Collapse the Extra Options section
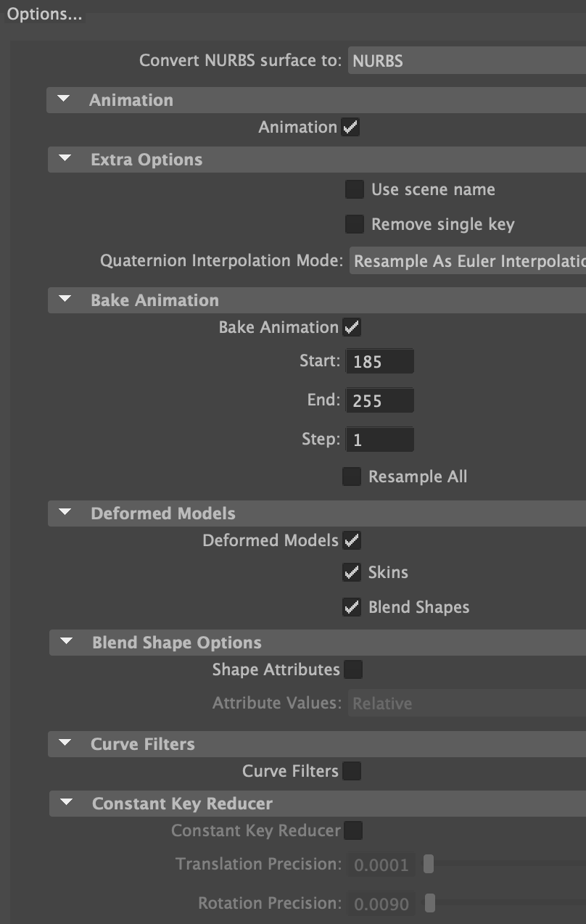 (65, 159)
